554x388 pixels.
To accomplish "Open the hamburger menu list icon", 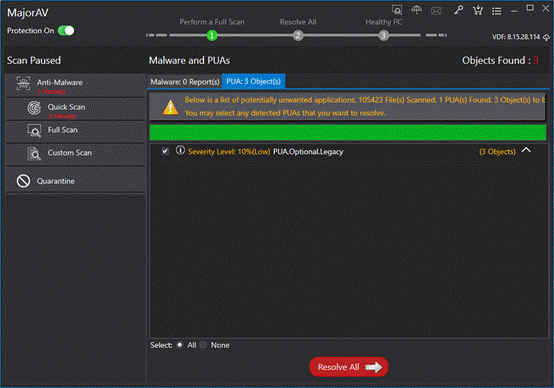I will [x=496, y=11].
